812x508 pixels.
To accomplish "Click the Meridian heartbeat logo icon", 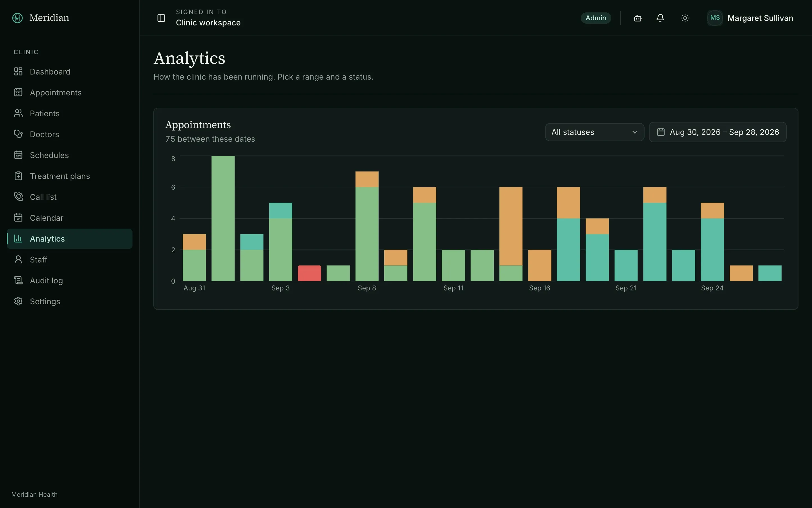I will [x=17, y=18].
